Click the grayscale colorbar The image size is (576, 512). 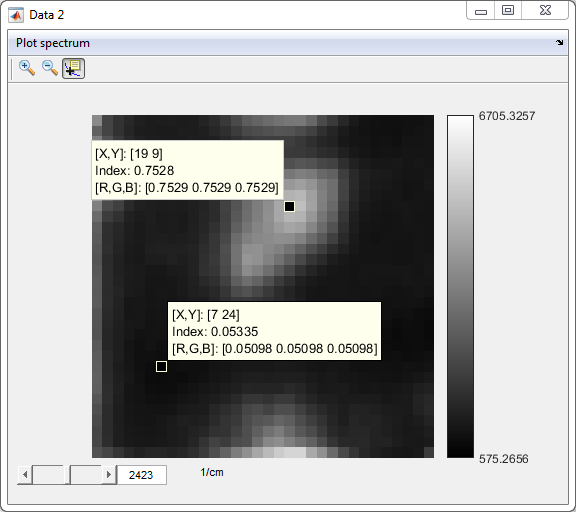point(460,286)
